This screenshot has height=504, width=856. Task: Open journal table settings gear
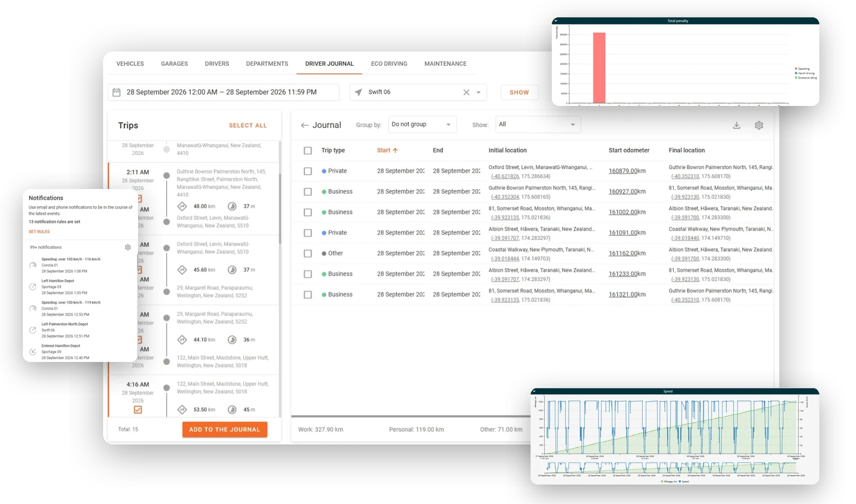(x=759, y=125)
